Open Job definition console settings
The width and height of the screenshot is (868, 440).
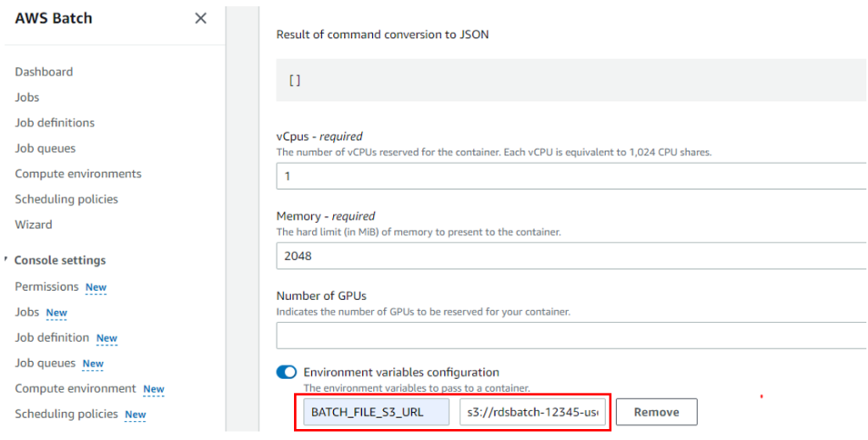click(52, 337)
